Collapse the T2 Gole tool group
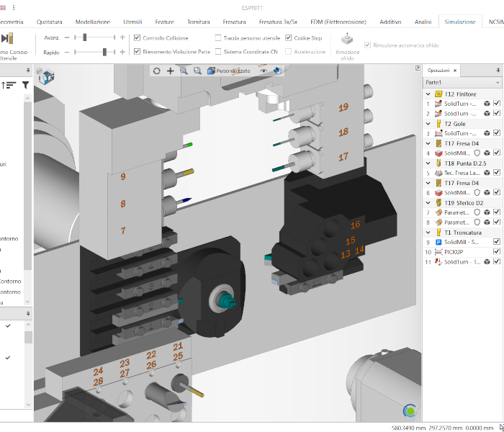The height and width of the screenshot is (432, 504). tap(429, 124)
